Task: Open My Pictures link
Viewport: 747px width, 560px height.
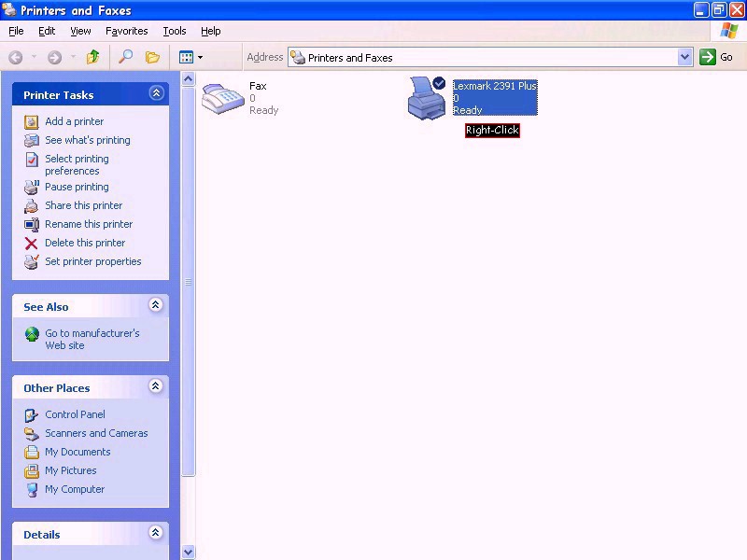Action: tap(71, 470)
